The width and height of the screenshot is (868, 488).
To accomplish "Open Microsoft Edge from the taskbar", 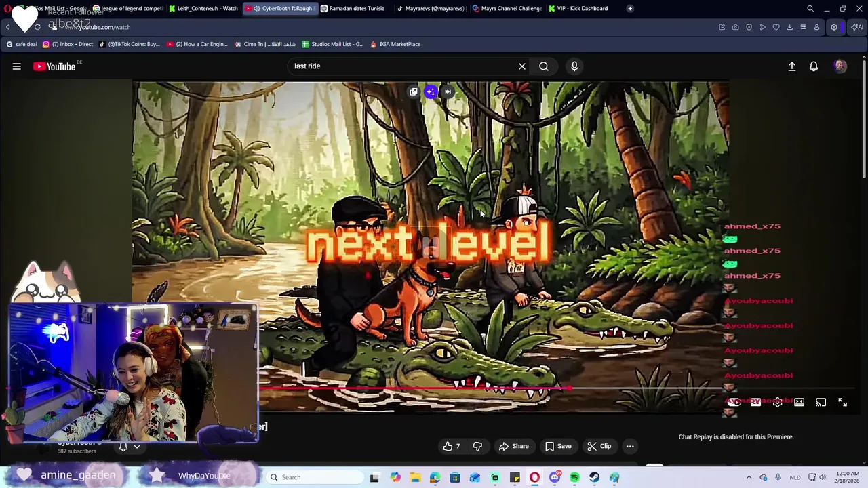I will (x=435, y=477).
